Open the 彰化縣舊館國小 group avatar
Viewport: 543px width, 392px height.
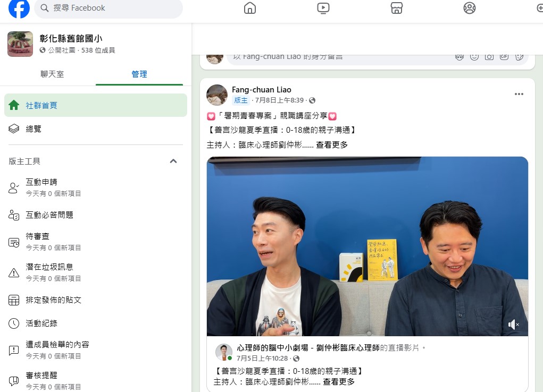click(x=20, y=44)
